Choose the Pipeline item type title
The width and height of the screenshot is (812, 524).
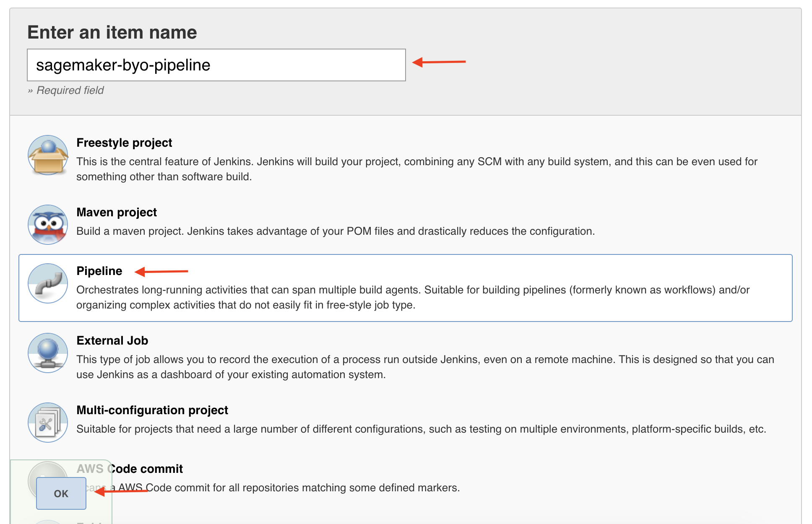click(x=99, y=271)
